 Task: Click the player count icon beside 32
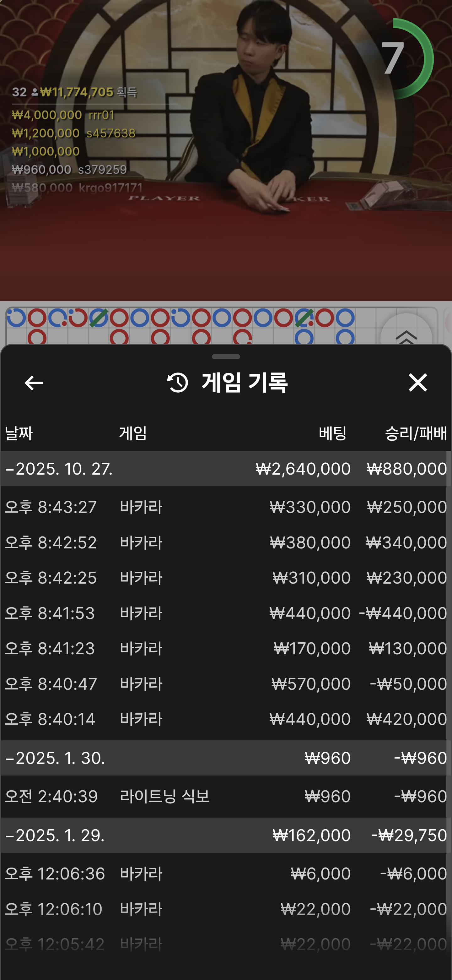point(35,92)
